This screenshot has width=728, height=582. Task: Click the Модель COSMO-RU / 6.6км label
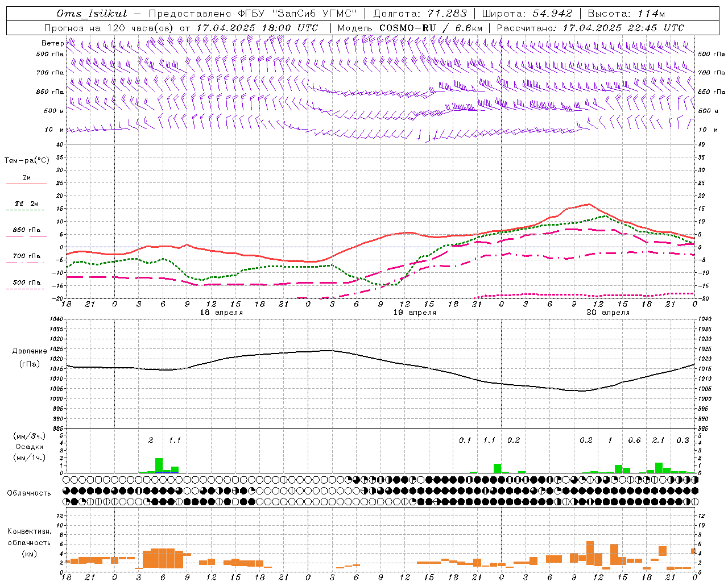pos(409,28)
